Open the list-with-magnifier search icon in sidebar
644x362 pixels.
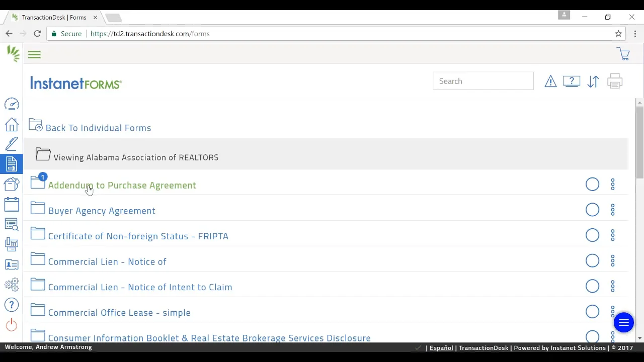coord(12,224)
